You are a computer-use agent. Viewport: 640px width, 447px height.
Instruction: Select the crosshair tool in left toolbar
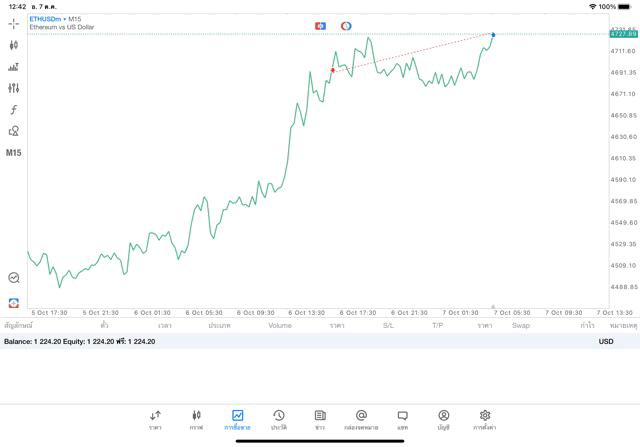[14, 23]
